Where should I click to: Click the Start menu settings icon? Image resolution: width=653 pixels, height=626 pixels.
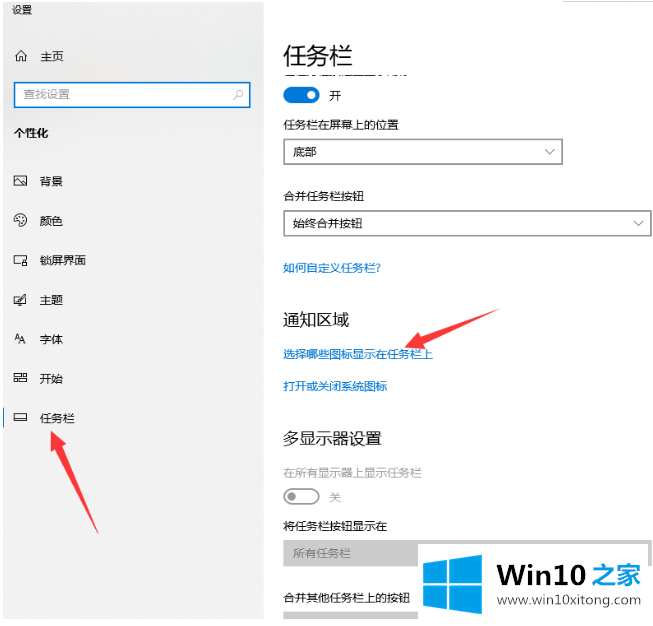[20, 378]
